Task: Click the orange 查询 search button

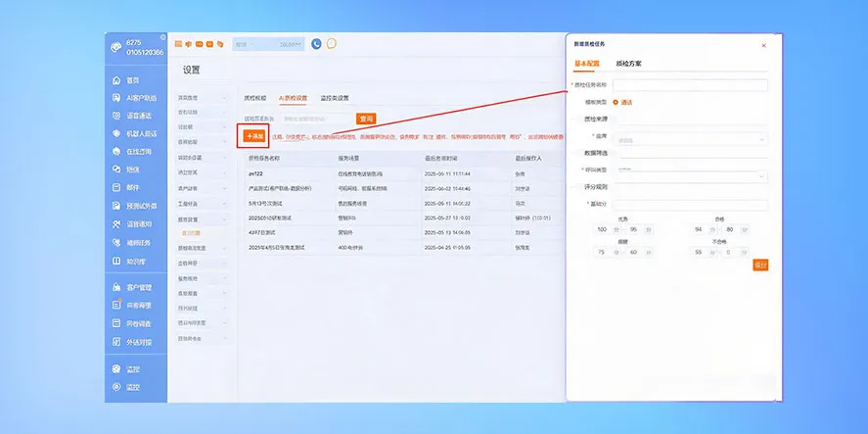Action: click(366, 119)
